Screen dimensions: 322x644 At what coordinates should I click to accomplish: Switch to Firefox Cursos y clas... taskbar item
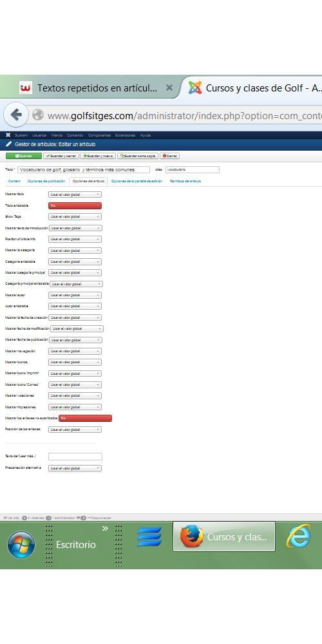pos(224,536)
